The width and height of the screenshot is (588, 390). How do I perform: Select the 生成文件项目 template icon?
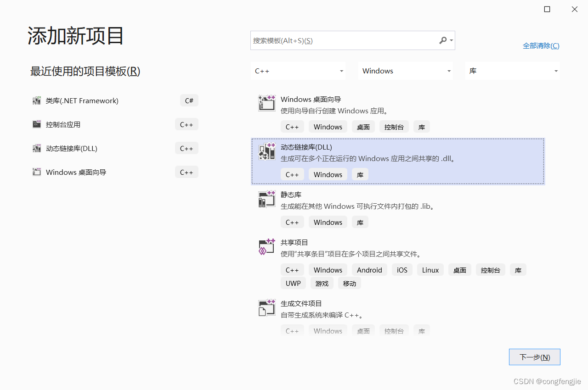pos(266,307)
